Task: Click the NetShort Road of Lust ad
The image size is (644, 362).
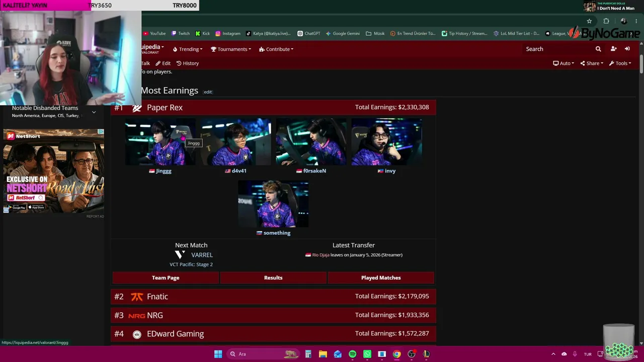Action: pyautogui.click(x=54, y=171)
